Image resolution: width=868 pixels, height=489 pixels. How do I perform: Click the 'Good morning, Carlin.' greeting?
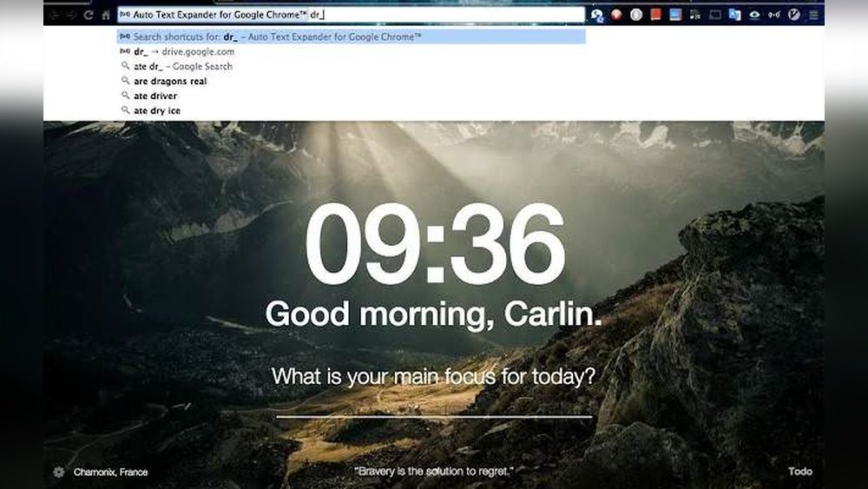click(433, 314)
